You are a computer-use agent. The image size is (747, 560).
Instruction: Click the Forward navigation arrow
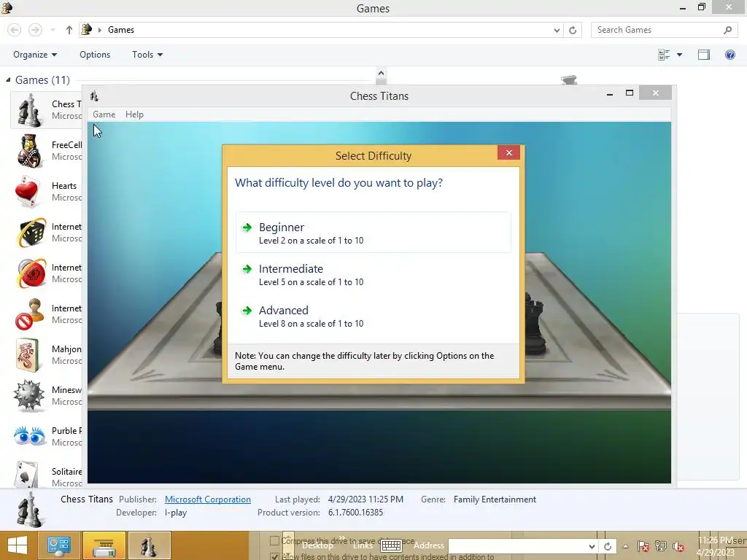coord(35,30)
